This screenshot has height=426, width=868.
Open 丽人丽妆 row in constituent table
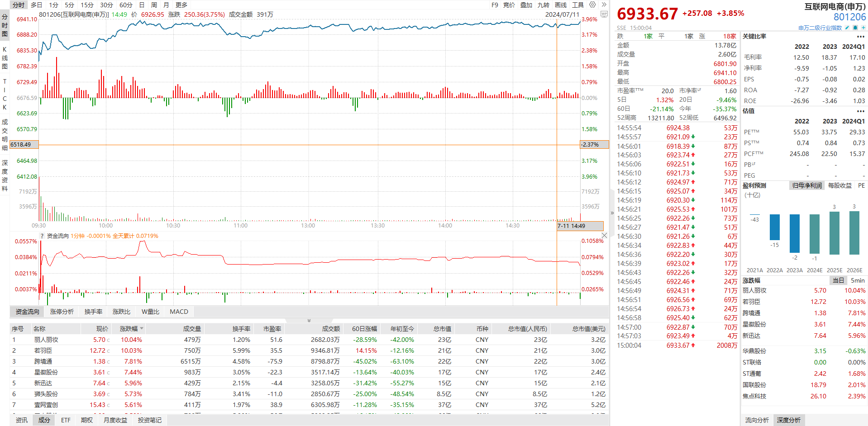click(x=309, y=340)
